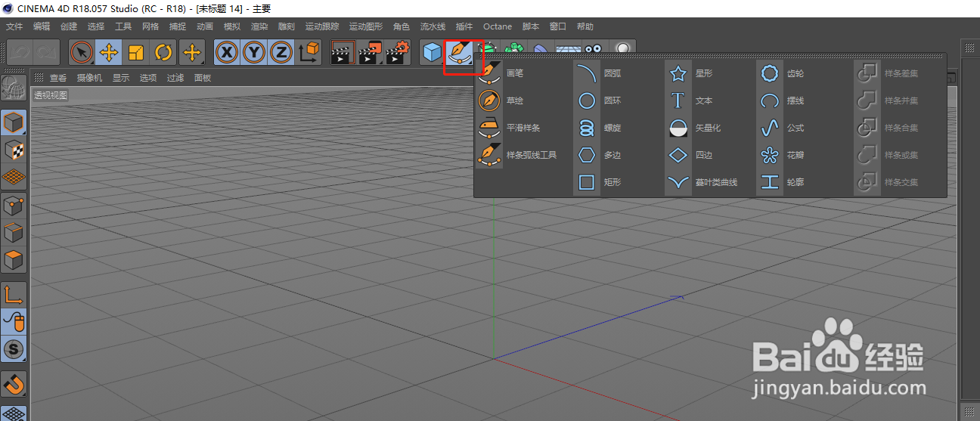This screenshot has width=980, height=421.
Task: Add a 四边 four-sided spline
Action: click(x=691, y=155)
